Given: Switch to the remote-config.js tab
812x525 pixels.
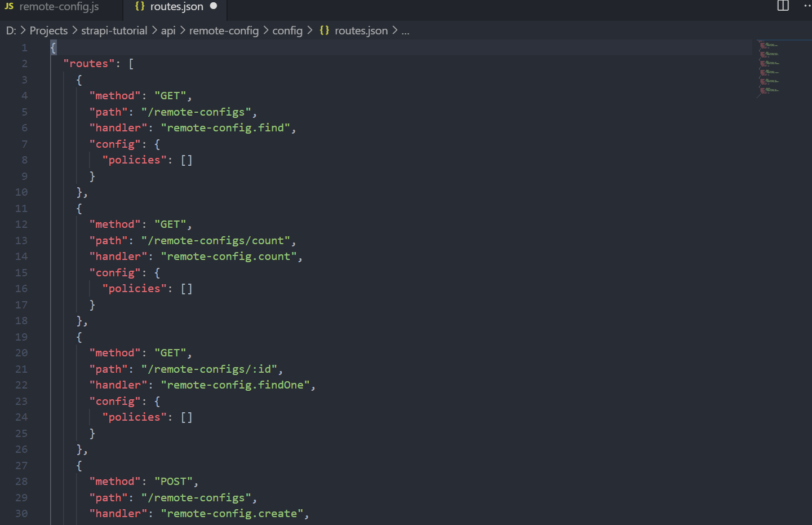Looking at the screenshot, I should tap(59, 7).
